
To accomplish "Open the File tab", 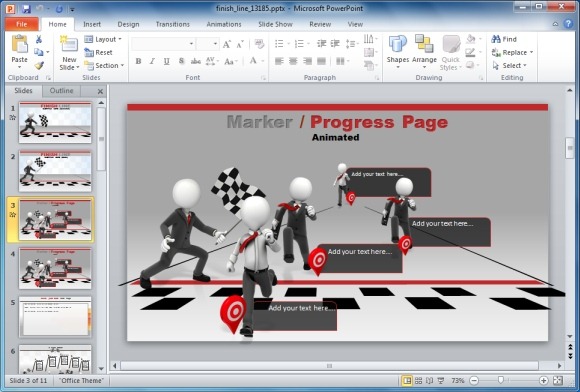I will 22,24.
